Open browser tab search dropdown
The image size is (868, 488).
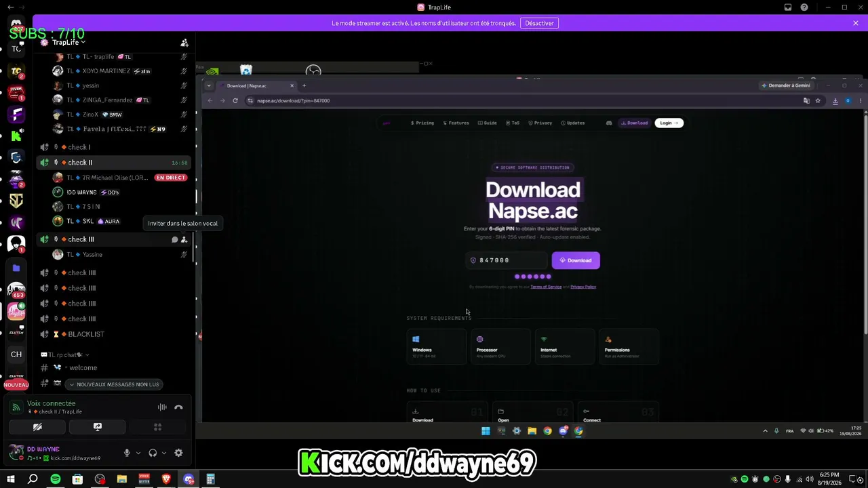[209, 86]
